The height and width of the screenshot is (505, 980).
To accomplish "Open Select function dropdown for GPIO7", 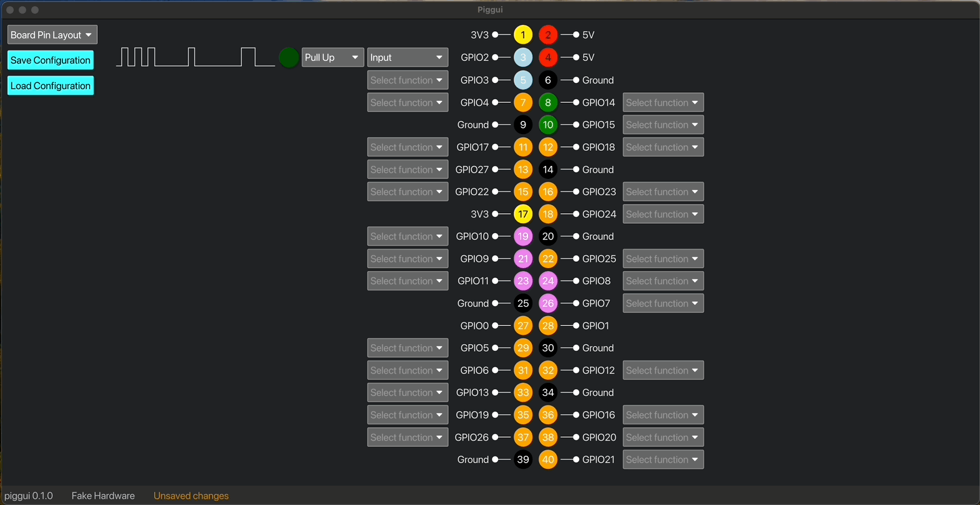I will coord(663,303).
